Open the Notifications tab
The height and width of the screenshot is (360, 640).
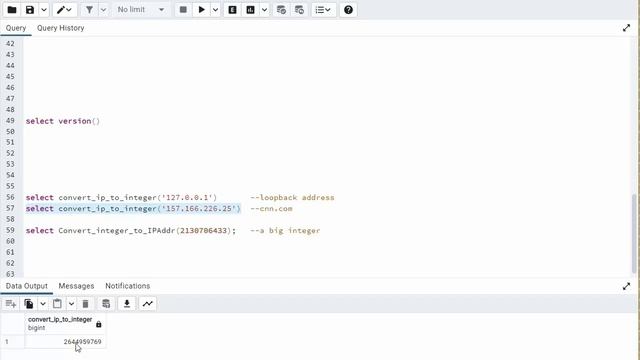pyautogui.click(x=128, y=286)
